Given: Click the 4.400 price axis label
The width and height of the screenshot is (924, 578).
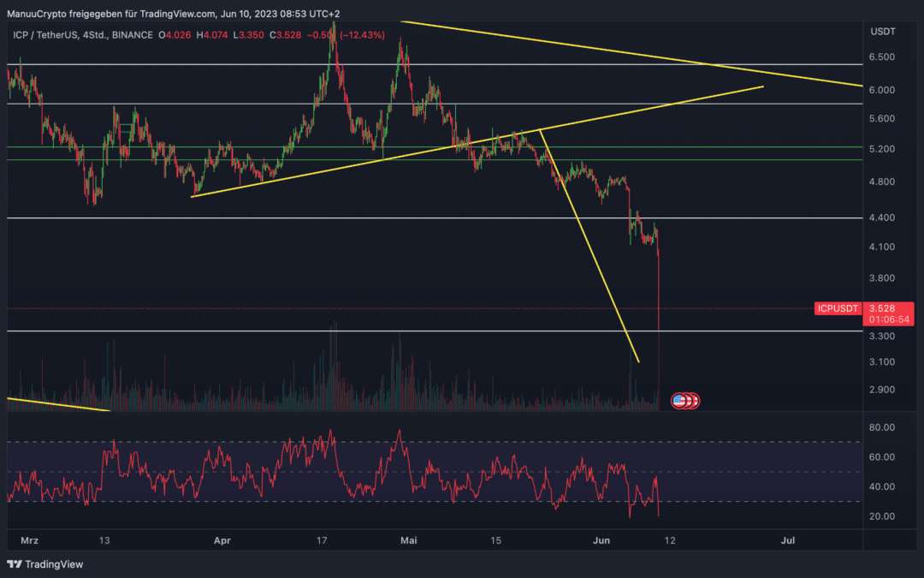Looking at the screenshot, I should point(881,217).
